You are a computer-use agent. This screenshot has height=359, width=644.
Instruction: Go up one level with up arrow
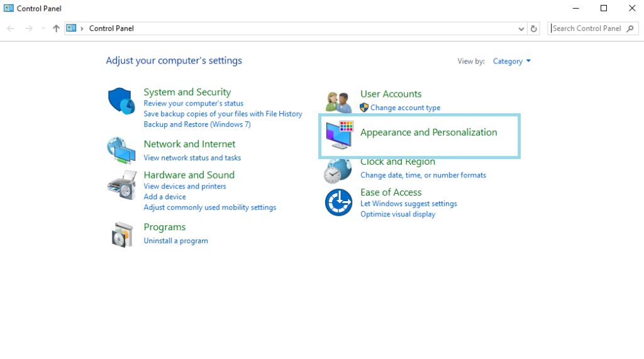coord(57,28)
